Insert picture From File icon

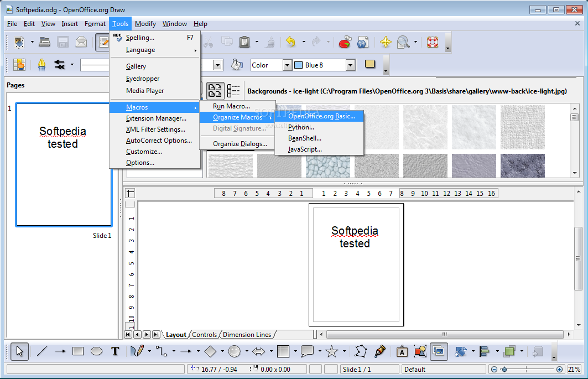[420, 351]
